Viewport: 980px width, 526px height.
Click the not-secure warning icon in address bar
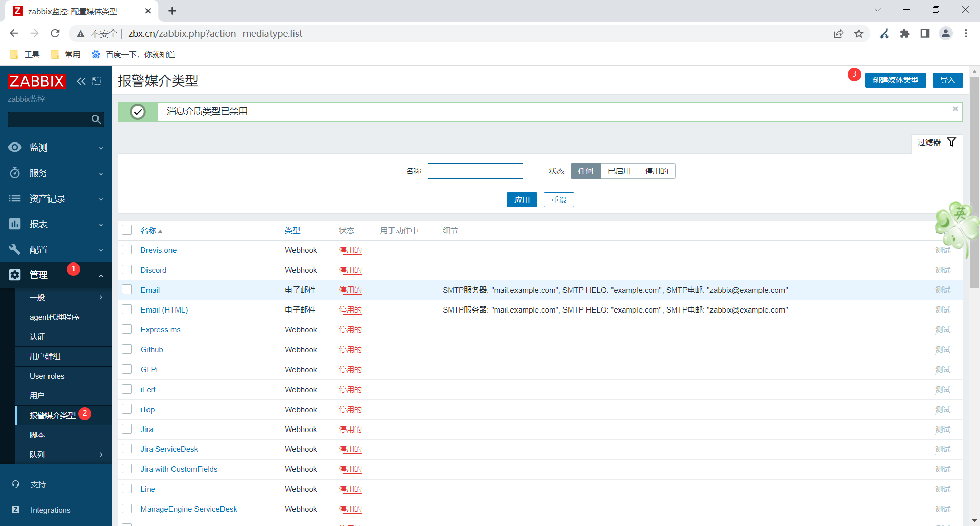coord(80,34)
